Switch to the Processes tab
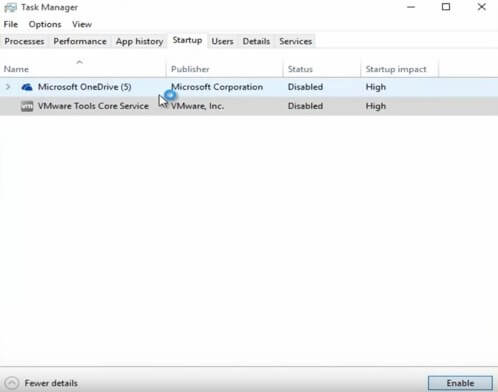Screen dimensions: 498x392 pyautogui.click(x=24, y=41)
